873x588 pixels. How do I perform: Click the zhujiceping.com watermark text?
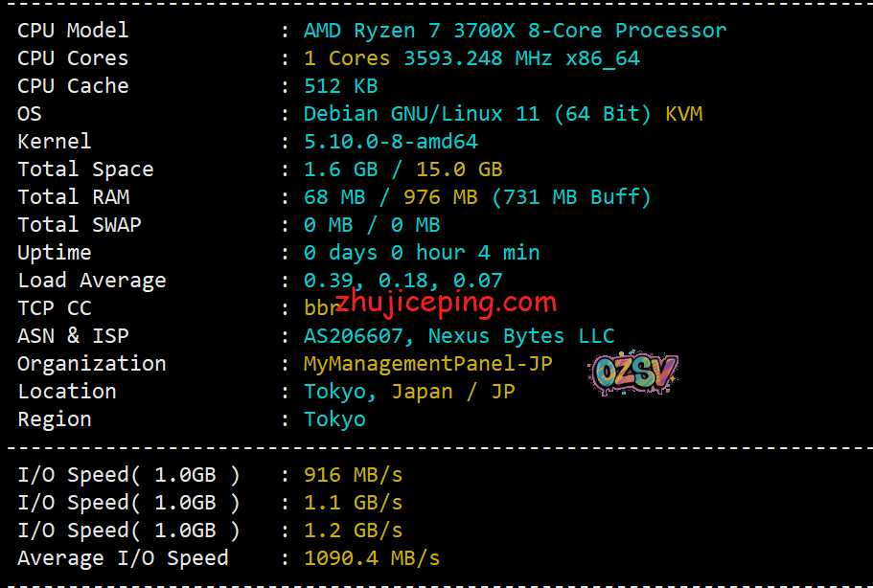(446, 303)
